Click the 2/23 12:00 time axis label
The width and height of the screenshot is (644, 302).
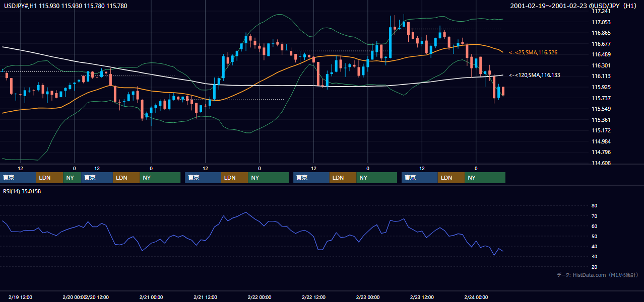point(422,297)
